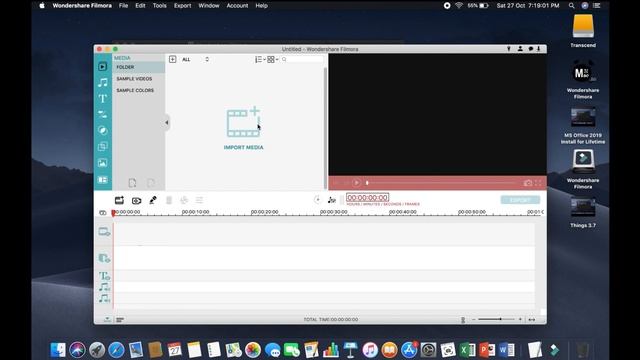Select SAMPLE COLORS in the sidebar

[x=135, y=90]
